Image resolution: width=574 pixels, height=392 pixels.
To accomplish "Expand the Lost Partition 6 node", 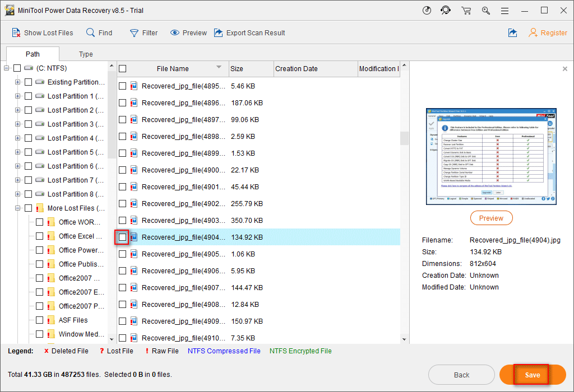I will tap(17, 166).
